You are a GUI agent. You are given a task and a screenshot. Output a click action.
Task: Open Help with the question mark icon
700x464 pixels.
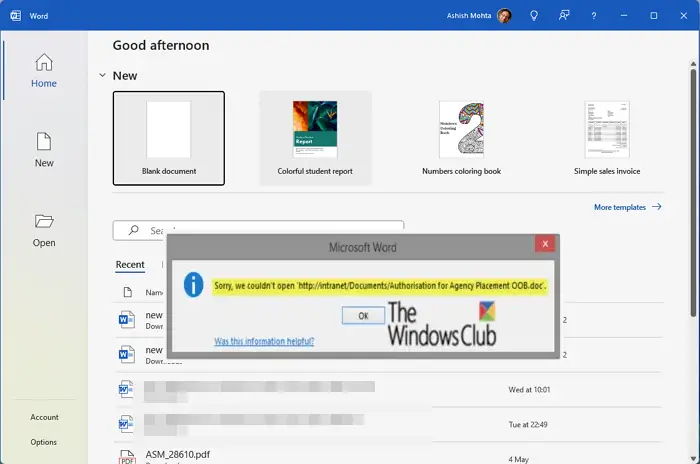pyautogui.click(x=594, y=16)
